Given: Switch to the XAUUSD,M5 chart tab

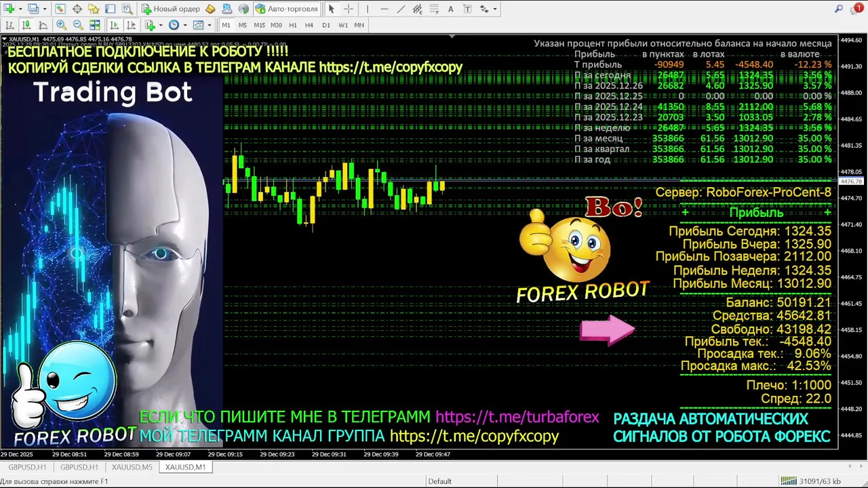Looking at the screenshot, I should (132, 467).
